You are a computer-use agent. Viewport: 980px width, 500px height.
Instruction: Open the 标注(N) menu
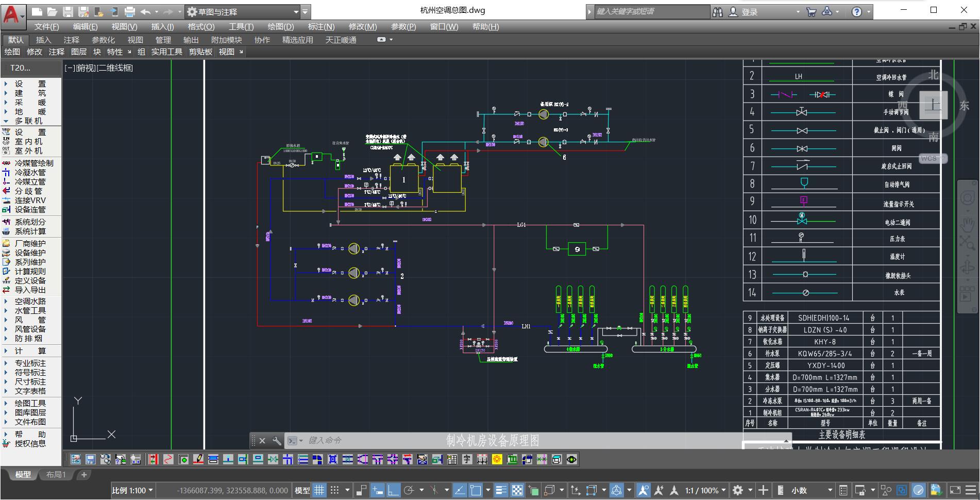point(321,27)
